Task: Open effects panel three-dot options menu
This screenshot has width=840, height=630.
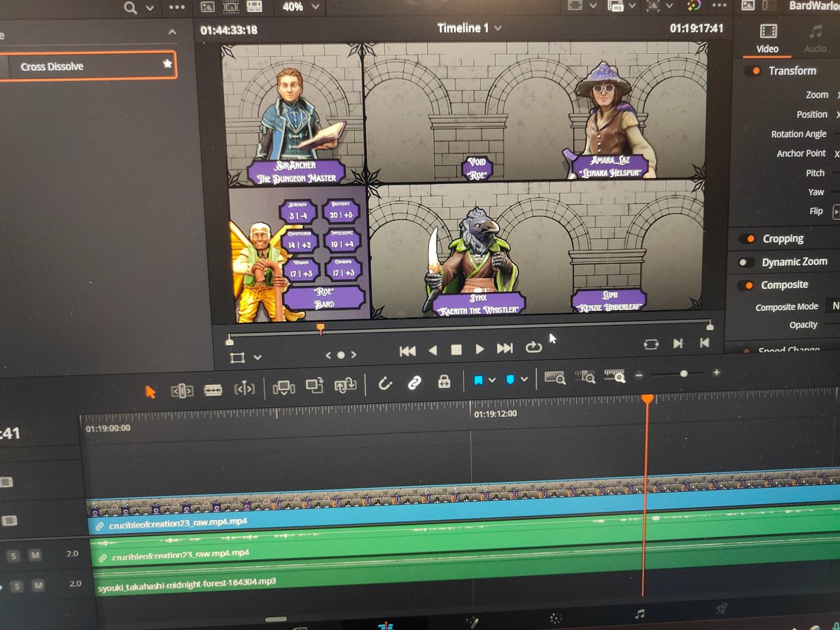Action: (x=177, y=7)
